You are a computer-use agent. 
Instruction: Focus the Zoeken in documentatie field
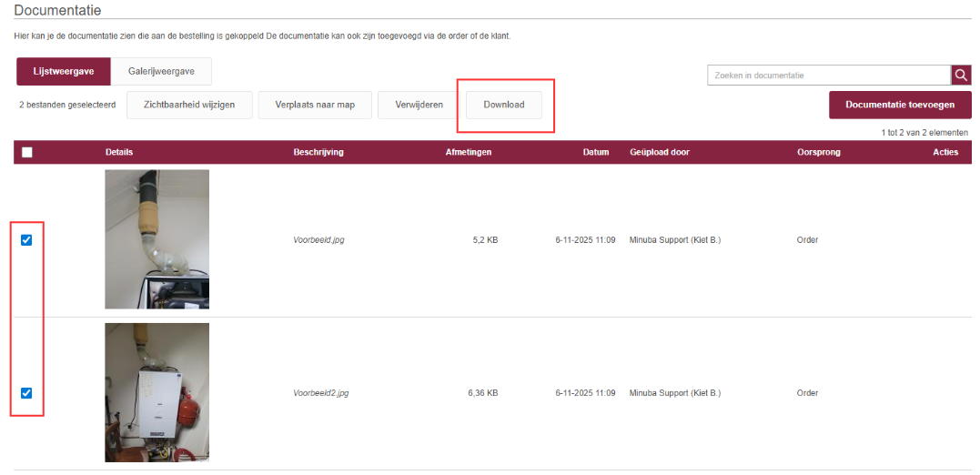[x=828, y=76]
